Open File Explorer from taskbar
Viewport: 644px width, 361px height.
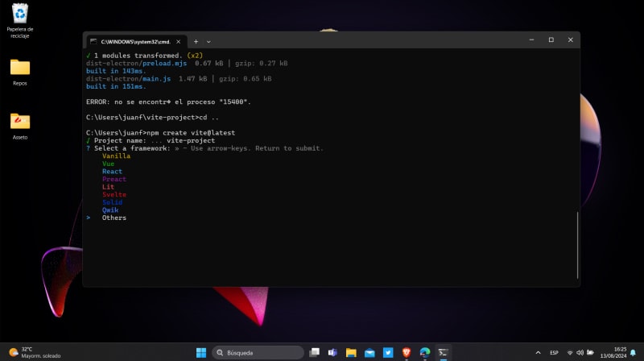(x=351, y=352)
